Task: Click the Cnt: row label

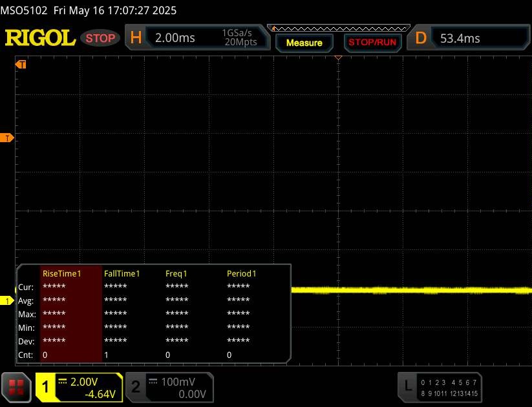Action: (25, 355)
